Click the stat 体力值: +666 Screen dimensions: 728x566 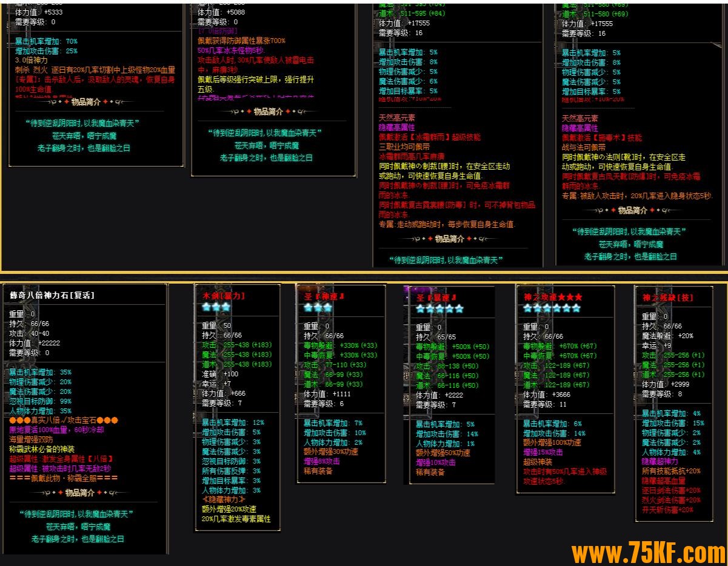pyautogui.click(x=224, y=393)
